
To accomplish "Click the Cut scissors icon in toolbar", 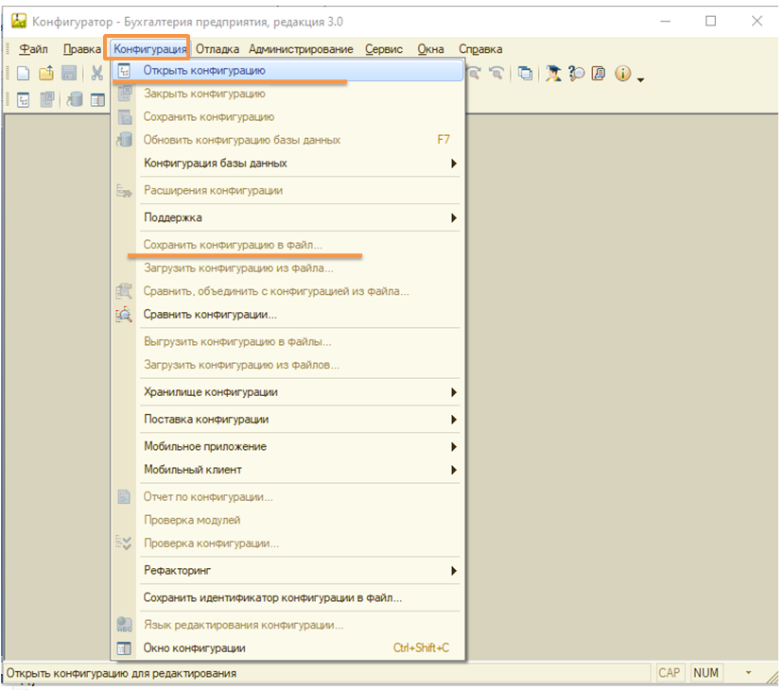I will pyautogui.click(x=96, y=74).
